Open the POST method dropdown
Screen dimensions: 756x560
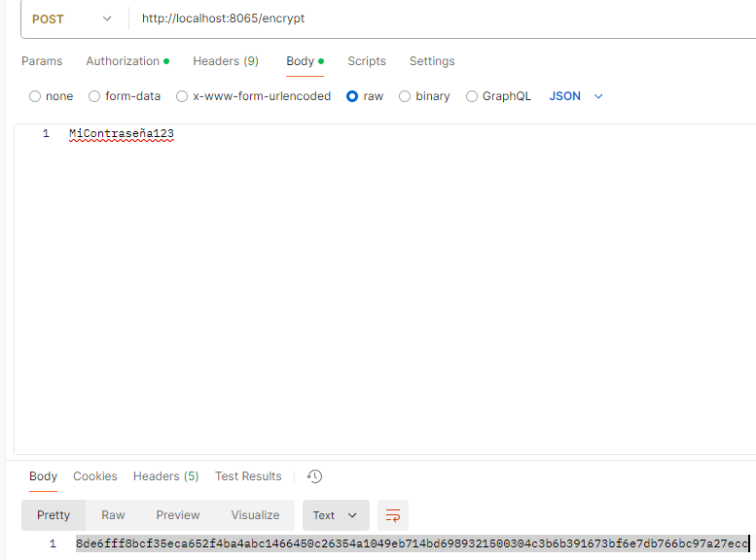71,19
